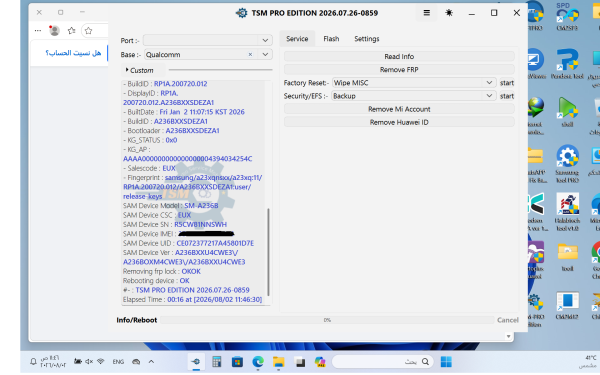Screen dimensions: 600x375
Task: Open Copilot from the taskbar
Action: pyautogui.click(x=320, y=362)
